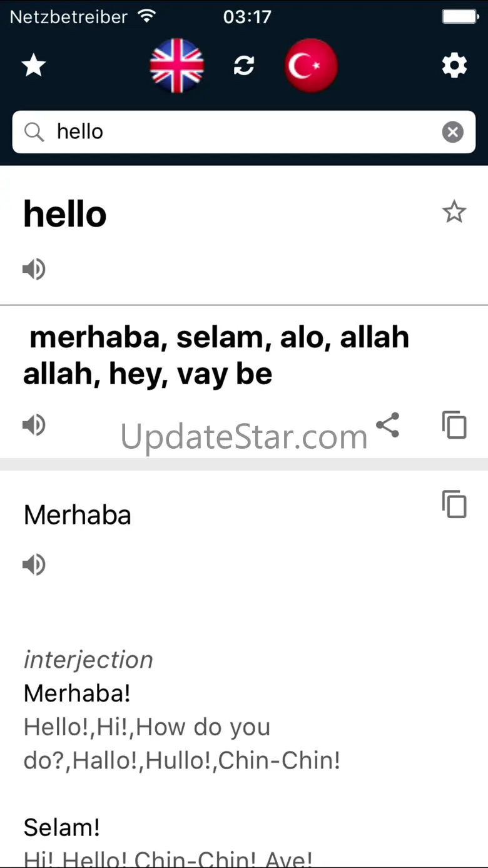Copy the translation merhaba, selam, alo
488x868 pixels.
[454, 425]
